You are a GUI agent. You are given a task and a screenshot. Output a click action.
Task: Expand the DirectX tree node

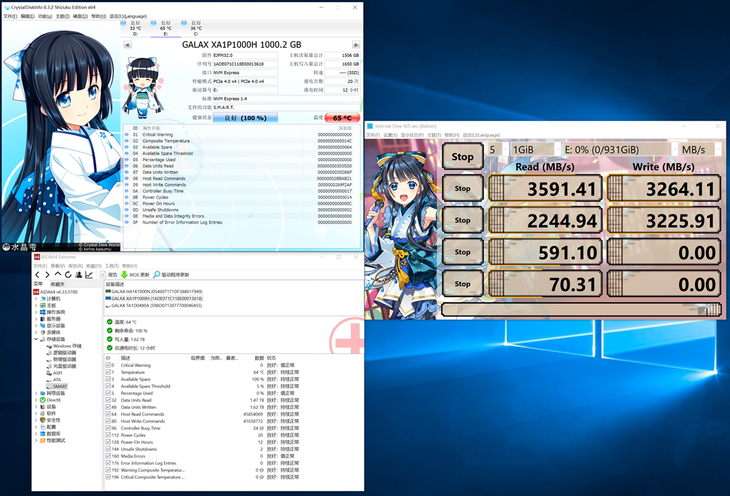36,400
